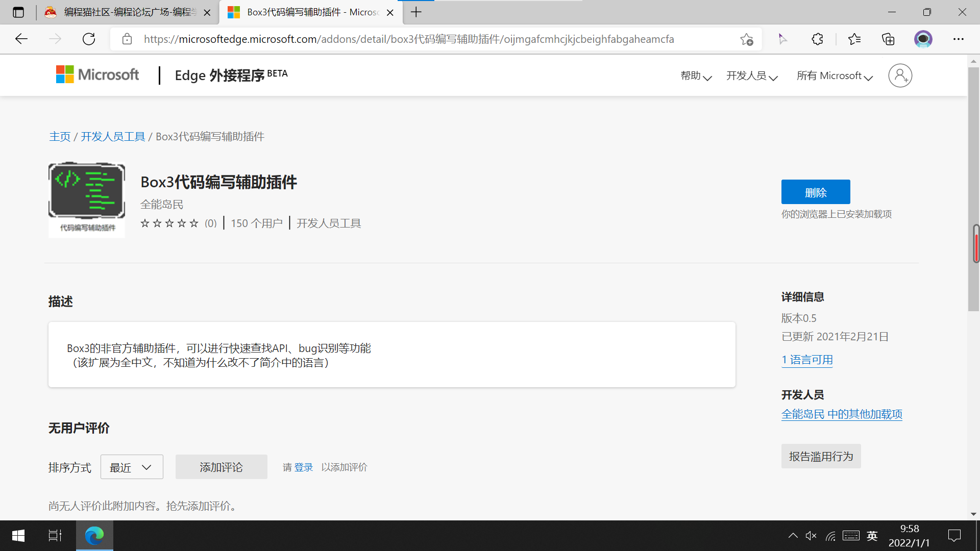Switch to the 编程猫社区 tab
This screenshot has width=980, height=551.
click(x=127, y=12)
